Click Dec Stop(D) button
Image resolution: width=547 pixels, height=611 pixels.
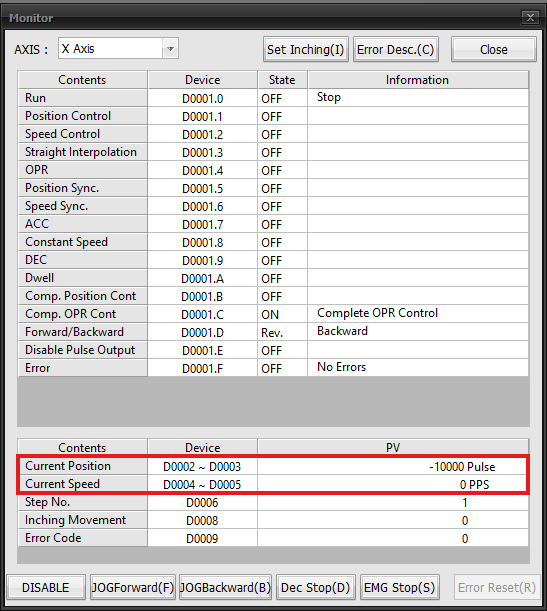click(316, 587)
